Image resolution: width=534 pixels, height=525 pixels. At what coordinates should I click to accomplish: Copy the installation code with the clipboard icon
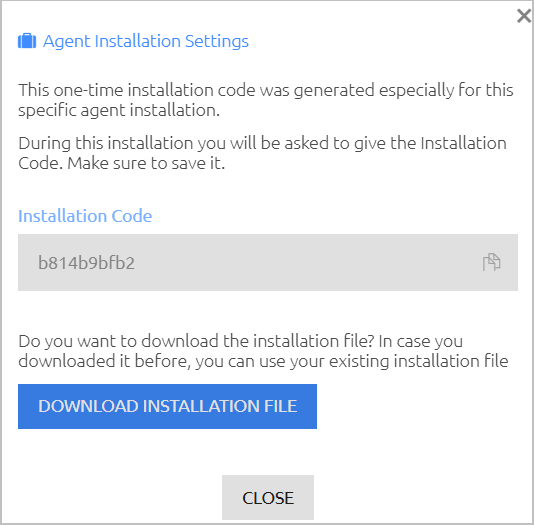tap(491, 262)
